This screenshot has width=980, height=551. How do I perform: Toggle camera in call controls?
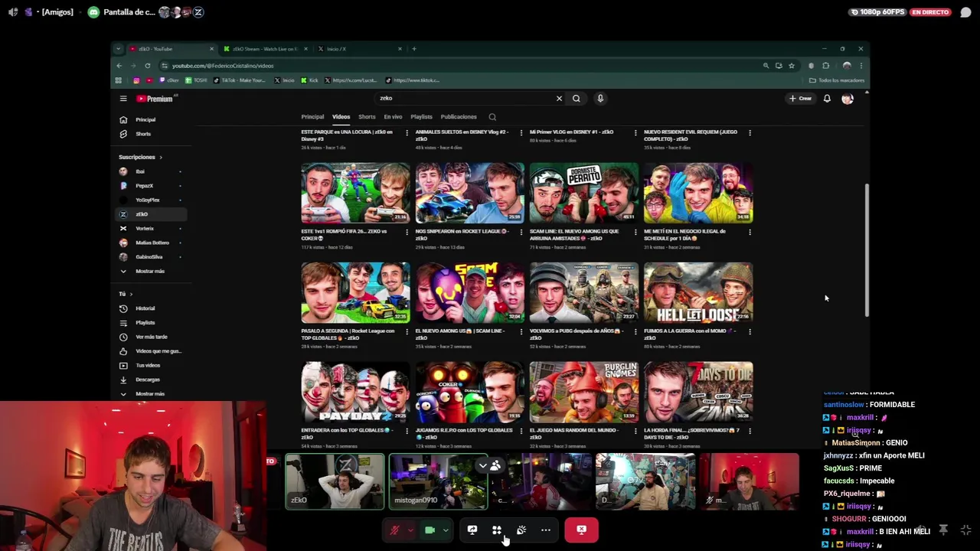[430, 530]
